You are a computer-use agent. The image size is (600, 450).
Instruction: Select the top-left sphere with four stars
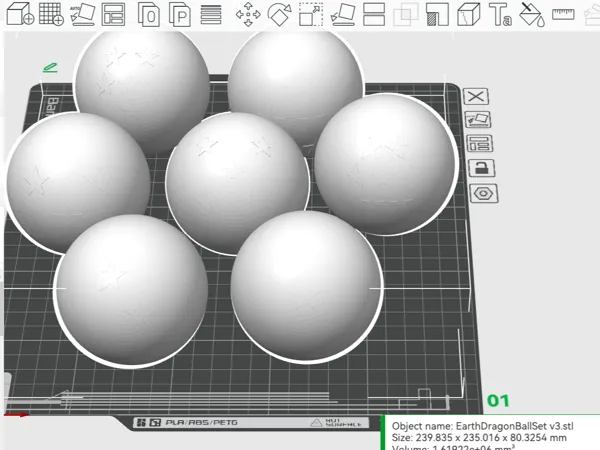point(142,92)
